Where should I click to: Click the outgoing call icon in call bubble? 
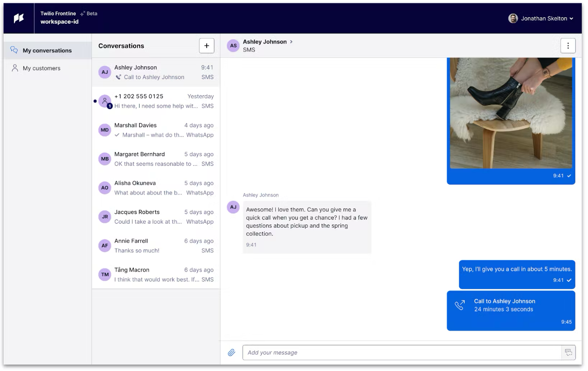coord(460,305)
